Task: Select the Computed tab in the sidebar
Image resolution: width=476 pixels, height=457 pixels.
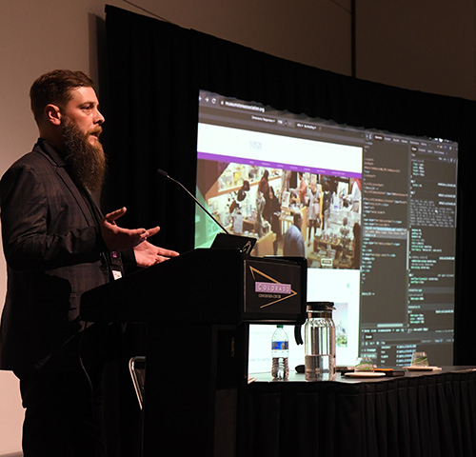Action: (422, 150)
